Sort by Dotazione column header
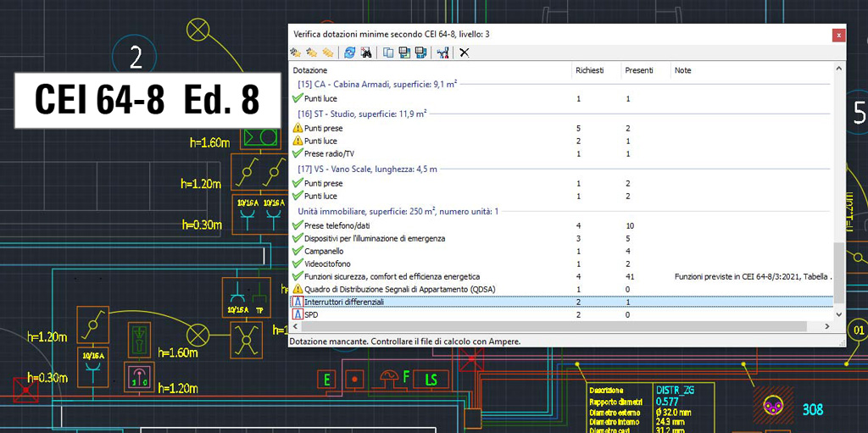868x433 pixels. tap(430, 70)
